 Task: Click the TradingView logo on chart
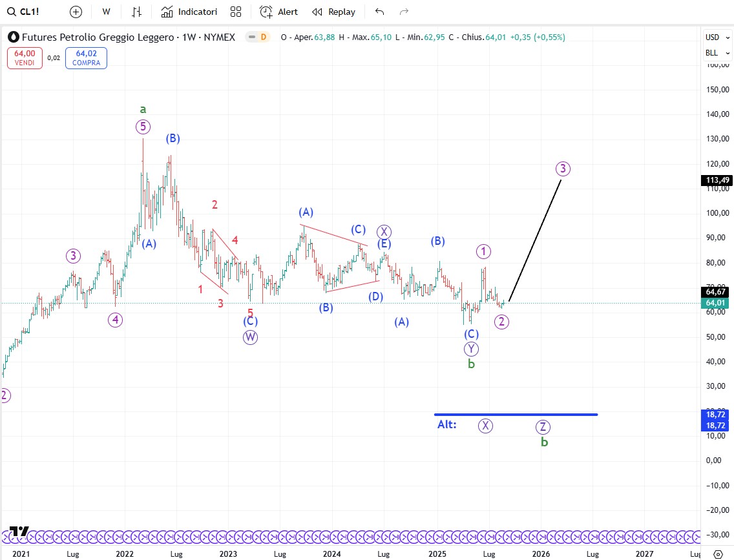coord(19,531)
